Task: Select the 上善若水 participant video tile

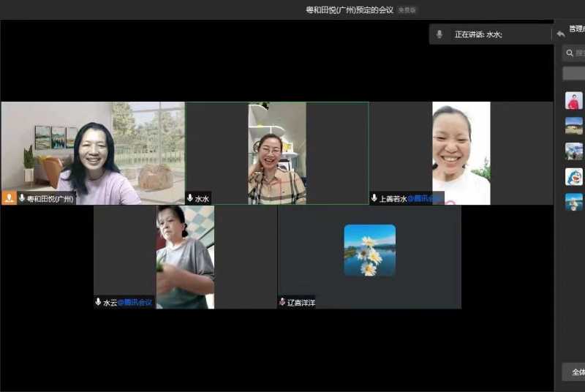Action: tap(461, 153)
